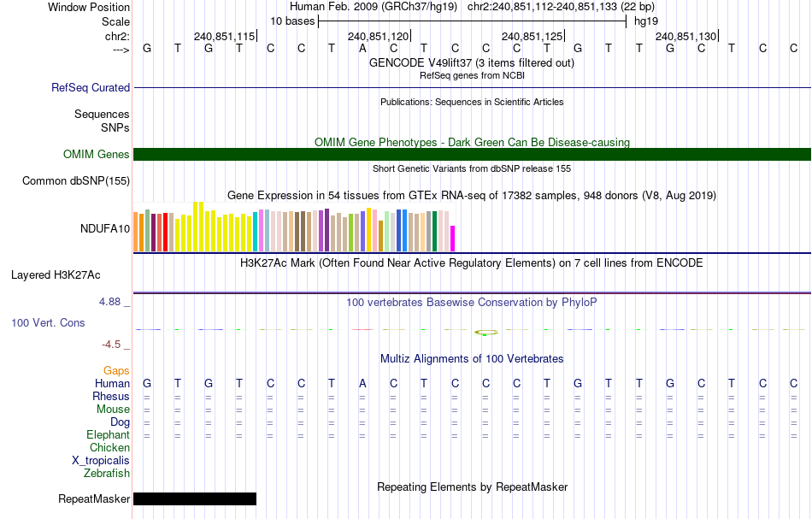Viewport: 812px width, 519px height.
Task: Click the RefSeq Curated track label
Action: [90, 87]
